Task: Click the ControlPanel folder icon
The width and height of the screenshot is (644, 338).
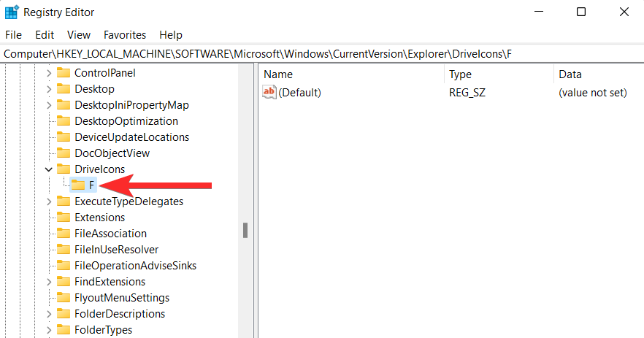Action: tap(64, 73)
